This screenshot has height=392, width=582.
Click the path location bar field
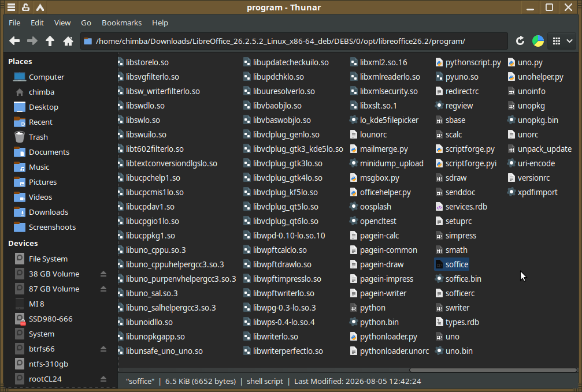pyautogui.click(x=294, y=41)
